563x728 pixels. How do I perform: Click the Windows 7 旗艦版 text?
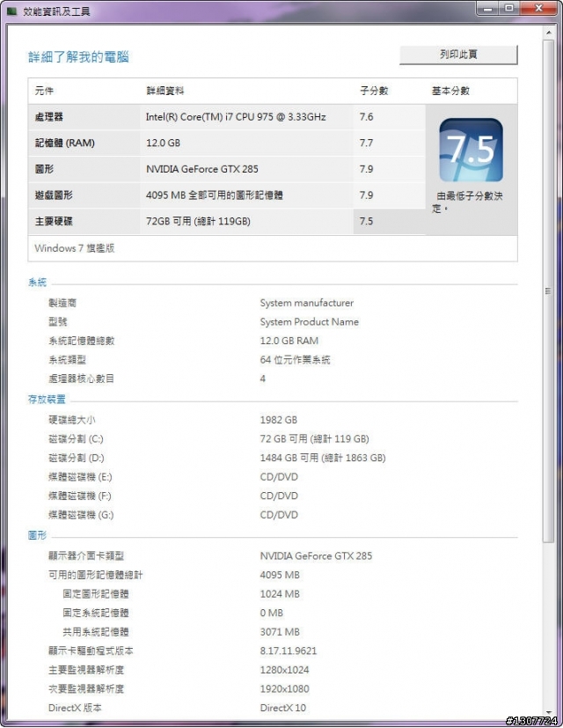(74, 248)
